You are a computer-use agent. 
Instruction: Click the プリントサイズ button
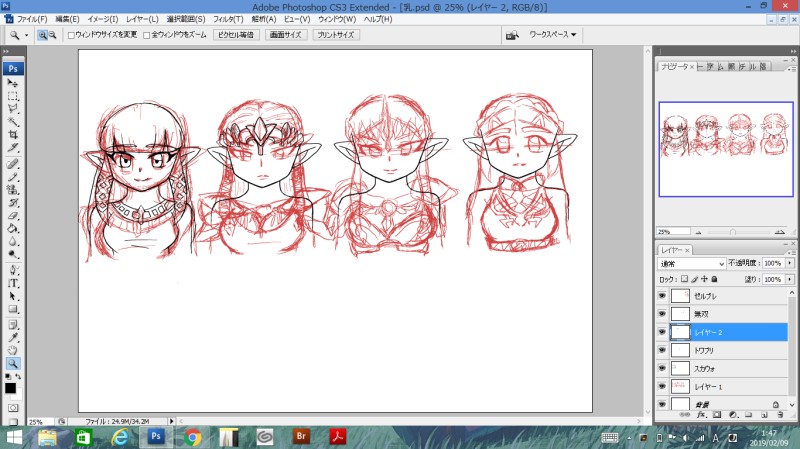335,35
